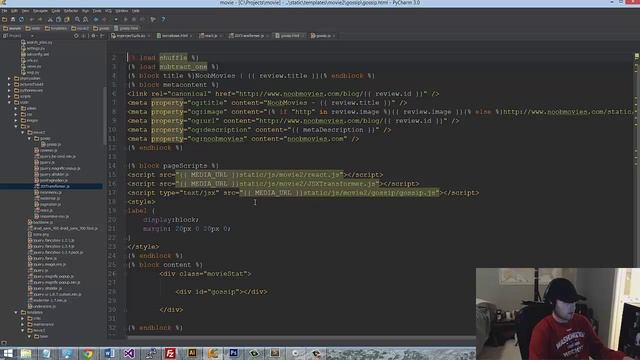
Task: Open the Project view dropdown
Action: 32,36
